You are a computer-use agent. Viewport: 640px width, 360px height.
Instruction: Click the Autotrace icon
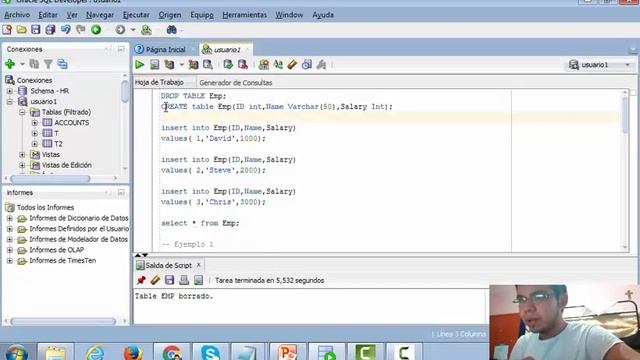[193, 64]
